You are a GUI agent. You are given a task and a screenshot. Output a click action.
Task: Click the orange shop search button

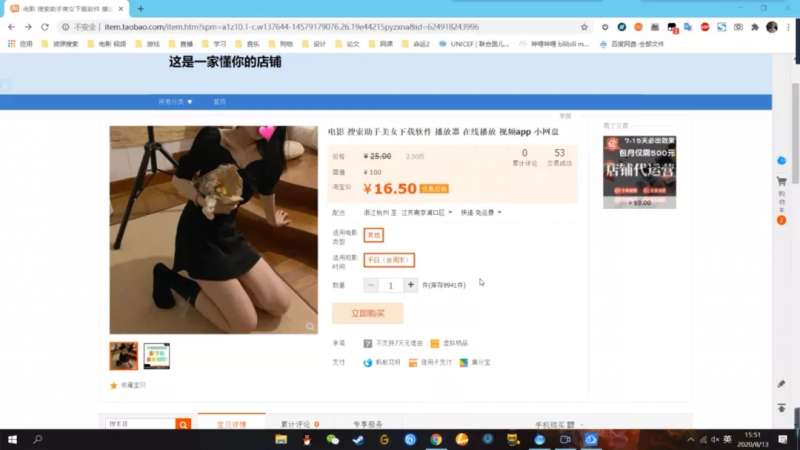pyautogui.click(x=183, y=424)
